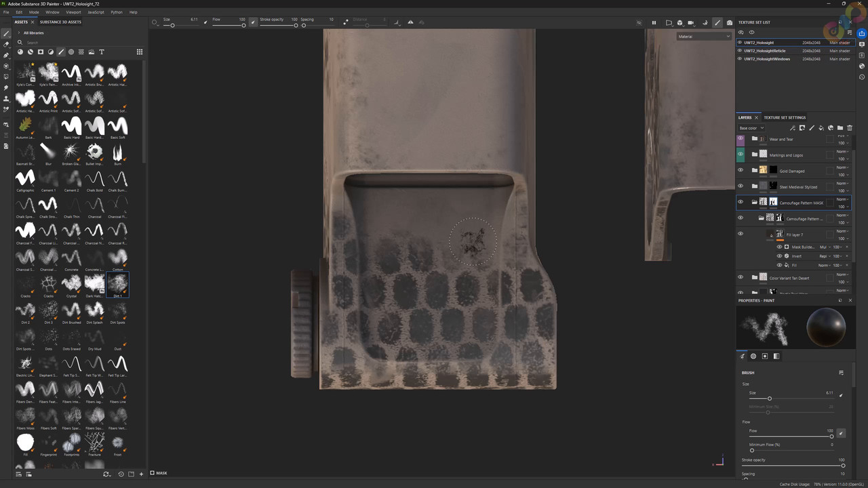868x488 pixels.
Task: Select the Smudge tool
Action: pos(6,87)
